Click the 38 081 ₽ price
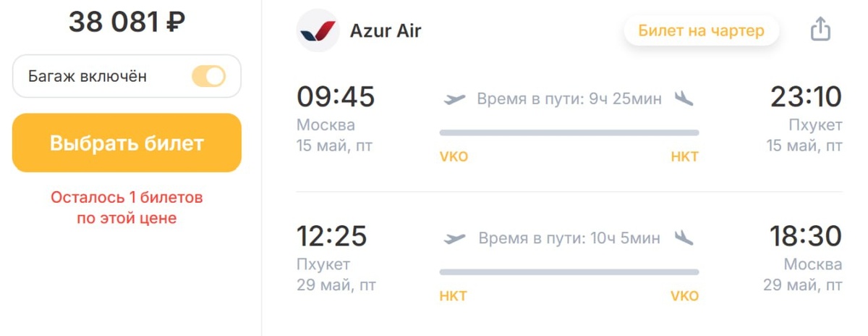Image resolution: width=868 pixels, height=336 pixels. point(127,22)
